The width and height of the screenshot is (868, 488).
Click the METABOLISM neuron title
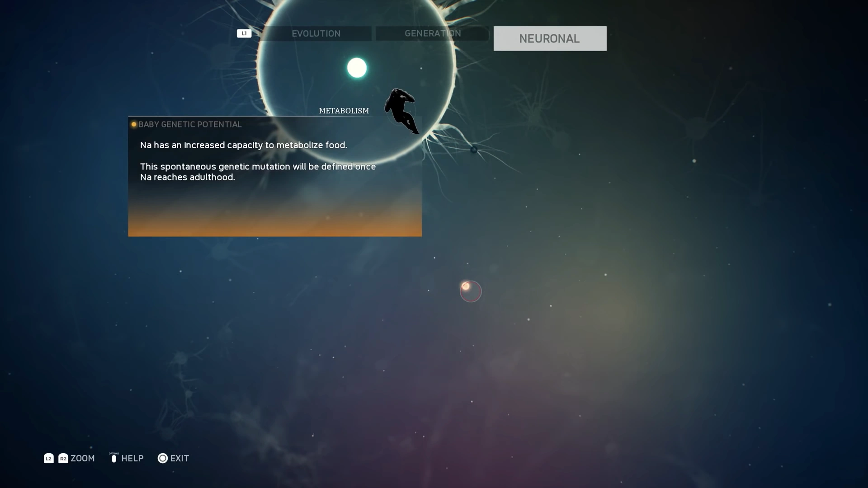click(344, 111)
